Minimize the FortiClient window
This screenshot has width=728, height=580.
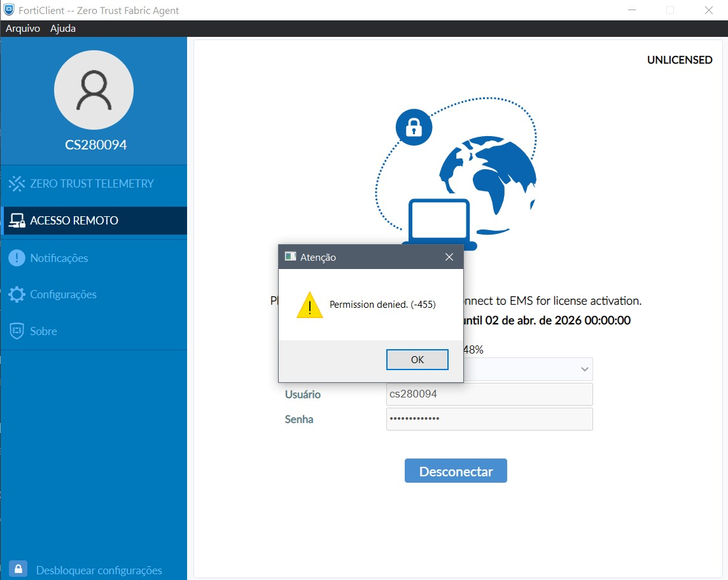[632, 10]
